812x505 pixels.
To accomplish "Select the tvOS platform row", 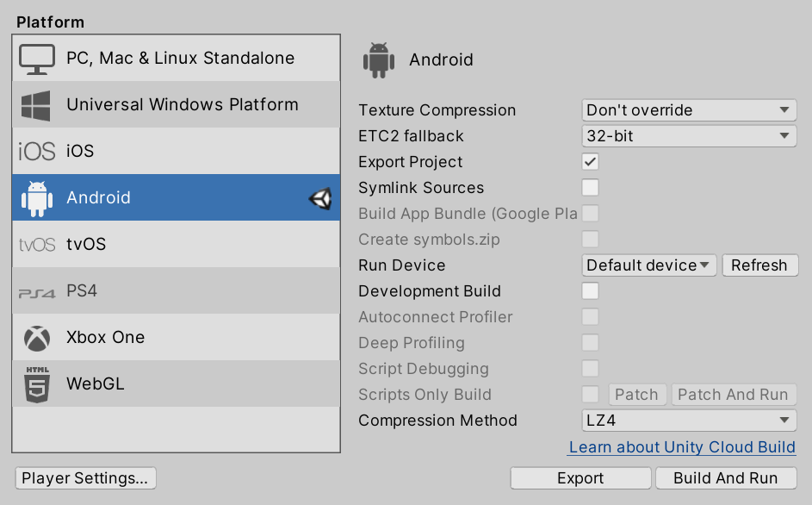I will point(176,244).
